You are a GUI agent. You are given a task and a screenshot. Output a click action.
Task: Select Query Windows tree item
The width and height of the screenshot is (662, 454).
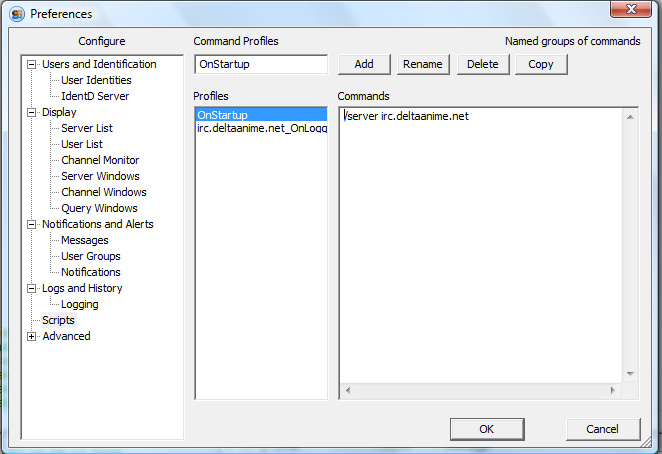[99, 209]
